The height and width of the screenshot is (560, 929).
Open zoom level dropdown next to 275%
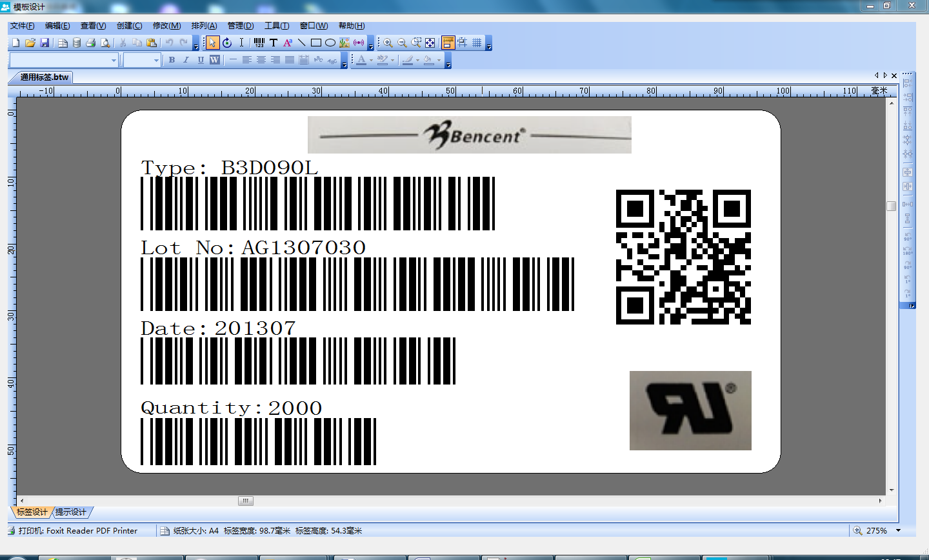898,530
